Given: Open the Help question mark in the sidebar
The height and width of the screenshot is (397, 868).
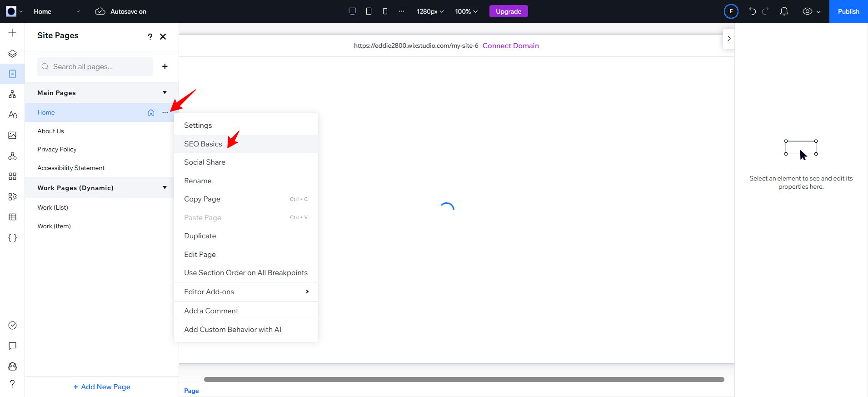Looking at the screenshot, I should (x=12, y=383).
